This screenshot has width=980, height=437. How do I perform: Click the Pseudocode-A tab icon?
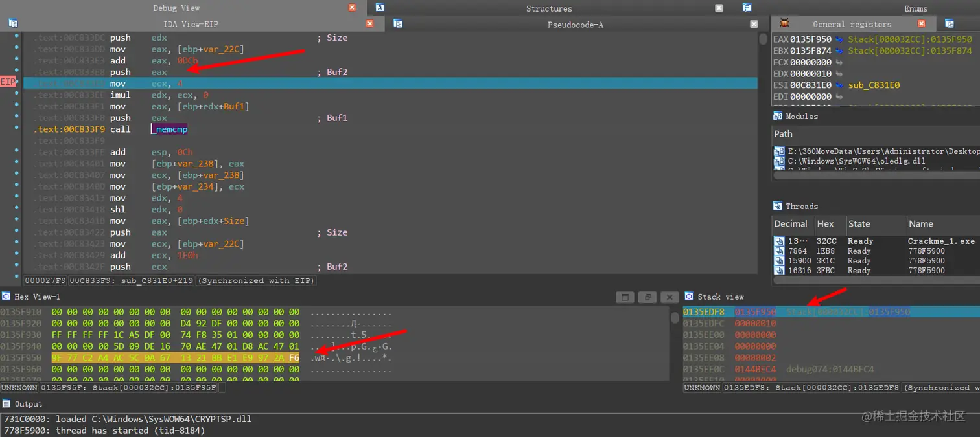[x=398, y=24]
